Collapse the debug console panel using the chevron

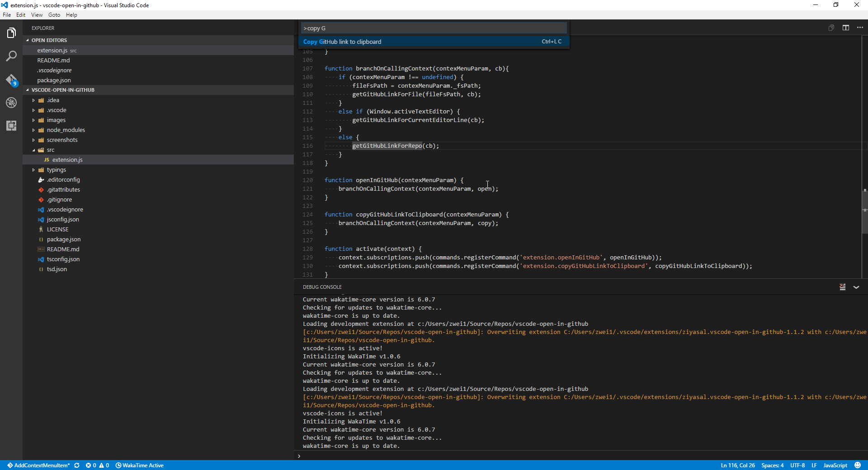click(856, 287)
